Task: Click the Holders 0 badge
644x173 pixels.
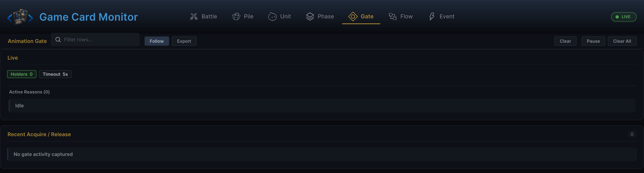Action: pyautogui.click(x=22, y=74)
